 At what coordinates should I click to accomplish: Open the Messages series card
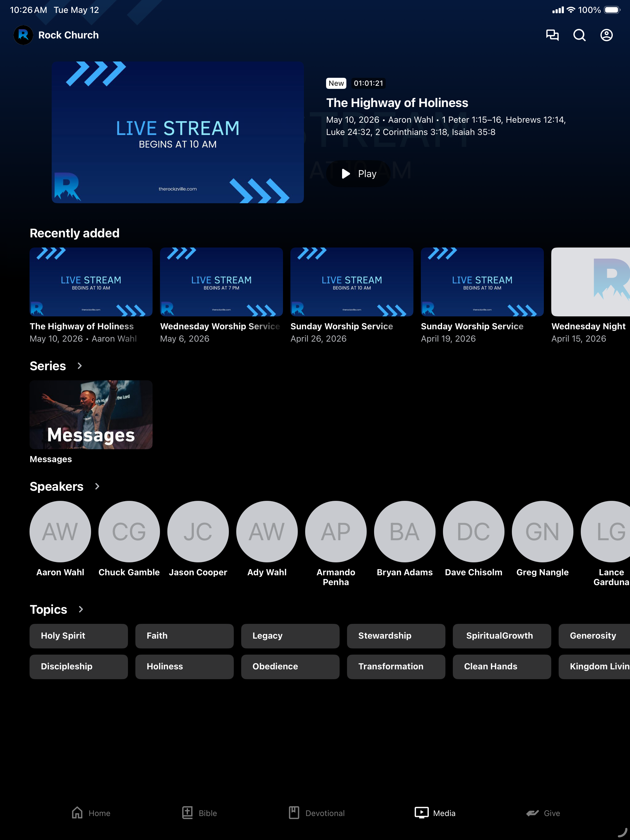[91, 415]
